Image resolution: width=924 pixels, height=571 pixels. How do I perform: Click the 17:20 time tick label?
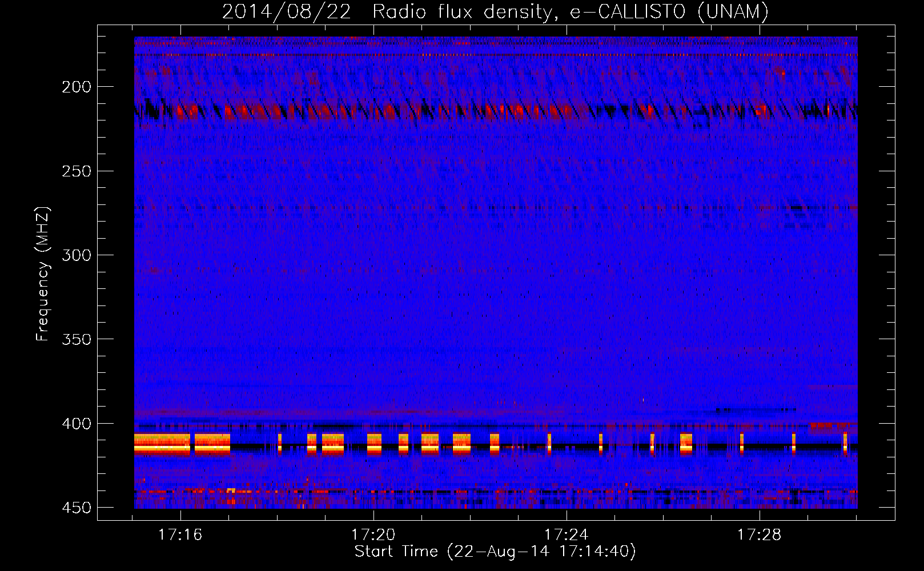point(373,535)
